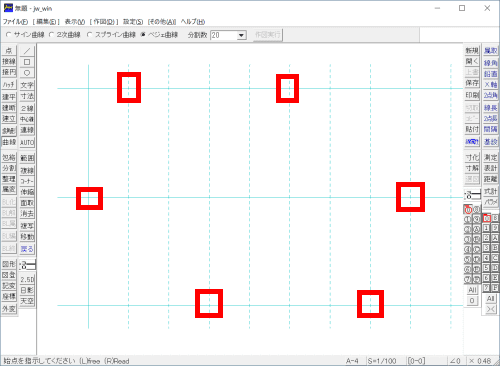Screen dimensions: 500x366
Task: Toggle layer group 1 square button
Action: (487, 228)
